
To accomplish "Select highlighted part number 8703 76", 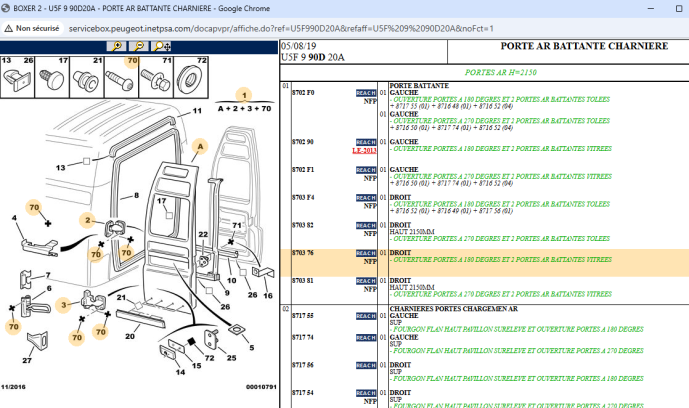I will [x=303, y=253].
